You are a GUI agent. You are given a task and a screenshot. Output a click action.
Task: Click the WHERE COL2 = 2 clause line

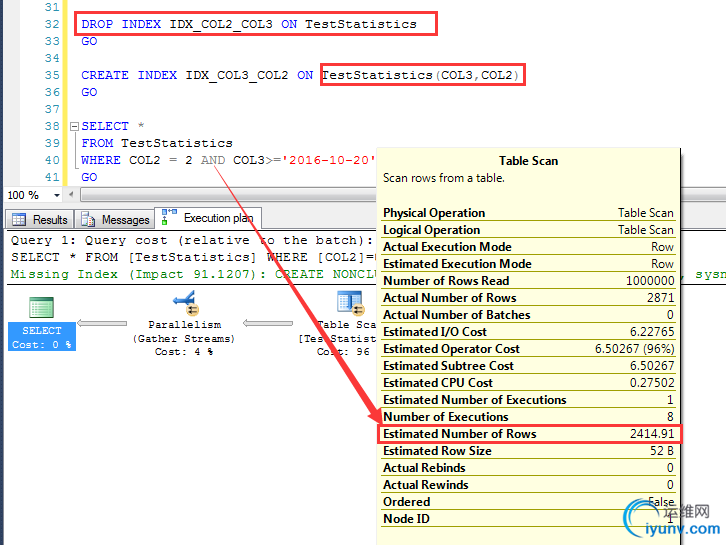pyautogui.click(x=228, y=160)
